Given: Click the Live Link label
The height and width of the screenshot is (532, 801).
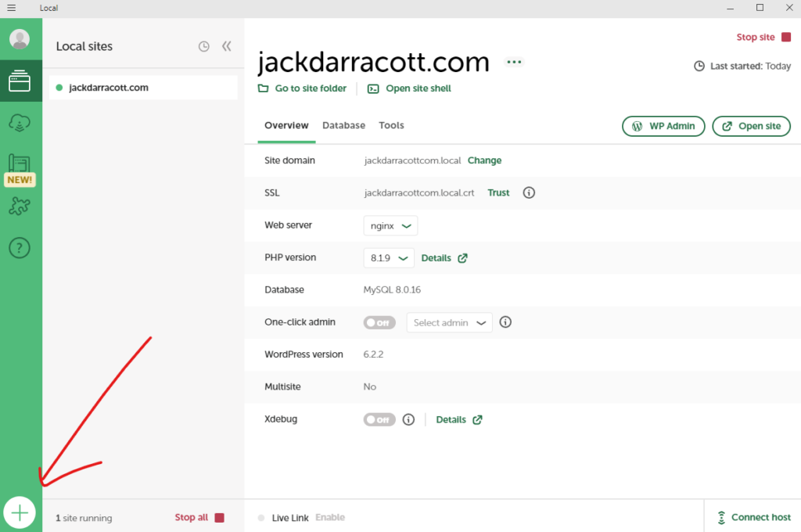Looking at the screenshot, I should click(290, 518).
